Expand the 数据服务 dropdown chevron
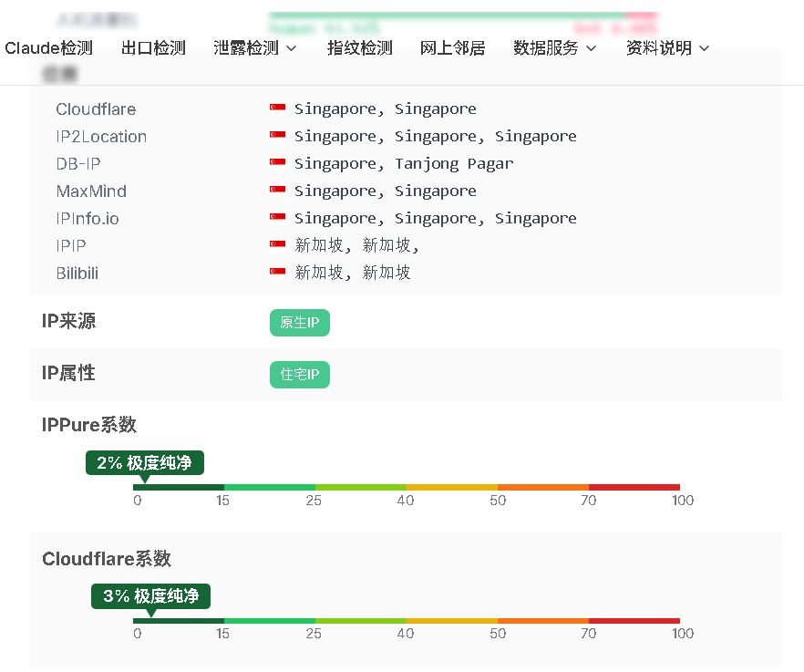 [x=592, y=48]
